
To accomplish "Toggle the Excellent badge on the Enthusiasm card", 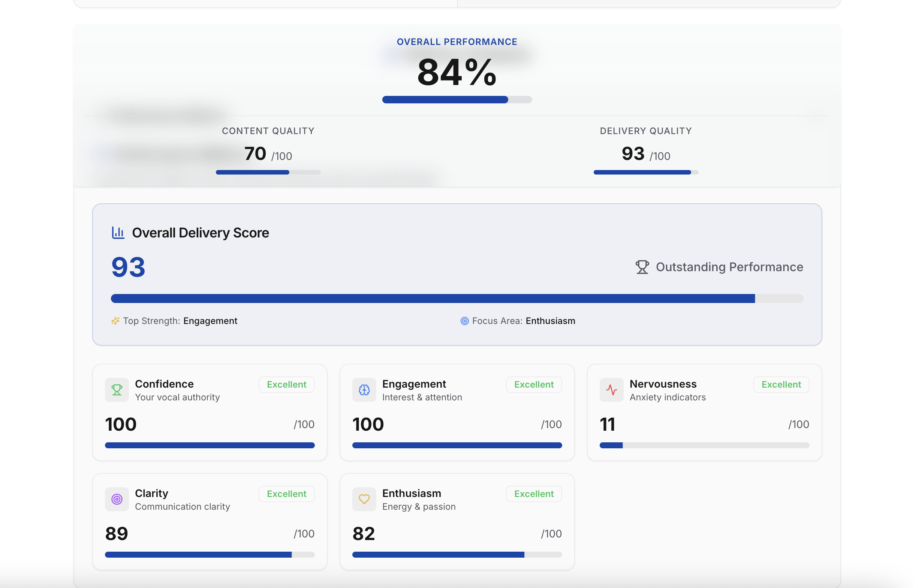I will coord(533,494).
